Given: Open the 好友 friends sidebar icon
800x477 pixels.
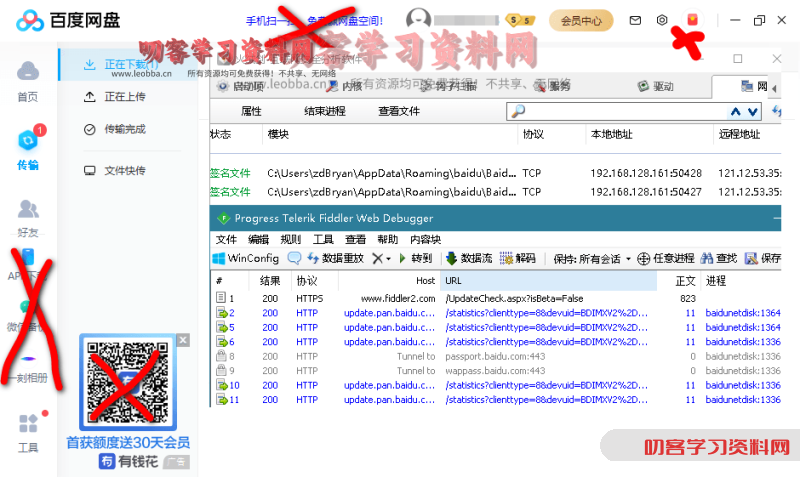Looking at the screenshot, I should 28,209.
